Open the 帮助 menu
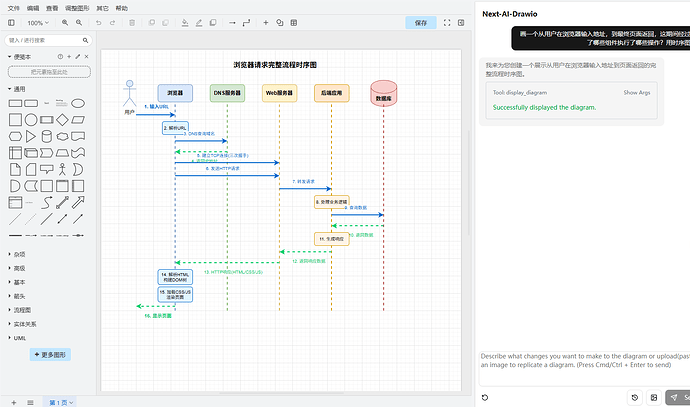Screen dimensions: 690x407 121,8
